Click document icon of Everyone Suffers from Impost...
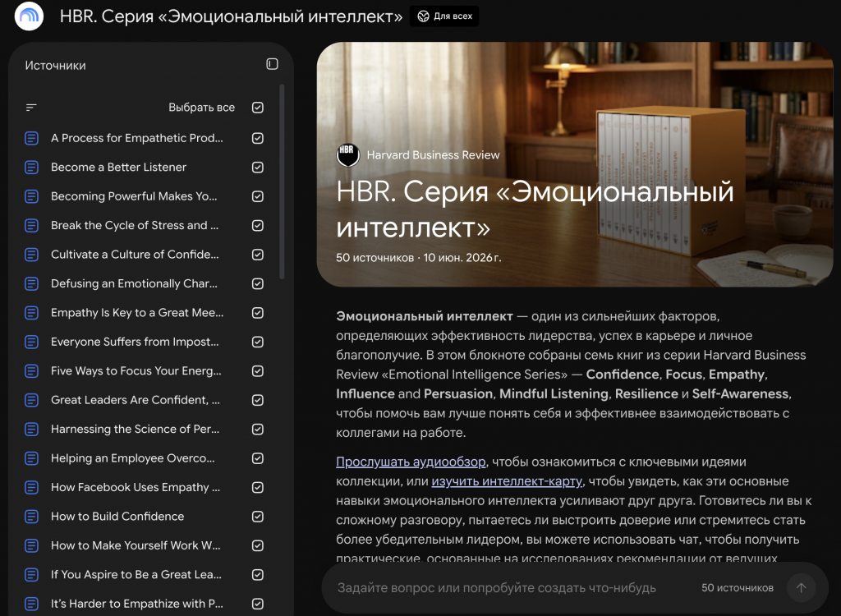841x616 pixels. tap(32, 342)
